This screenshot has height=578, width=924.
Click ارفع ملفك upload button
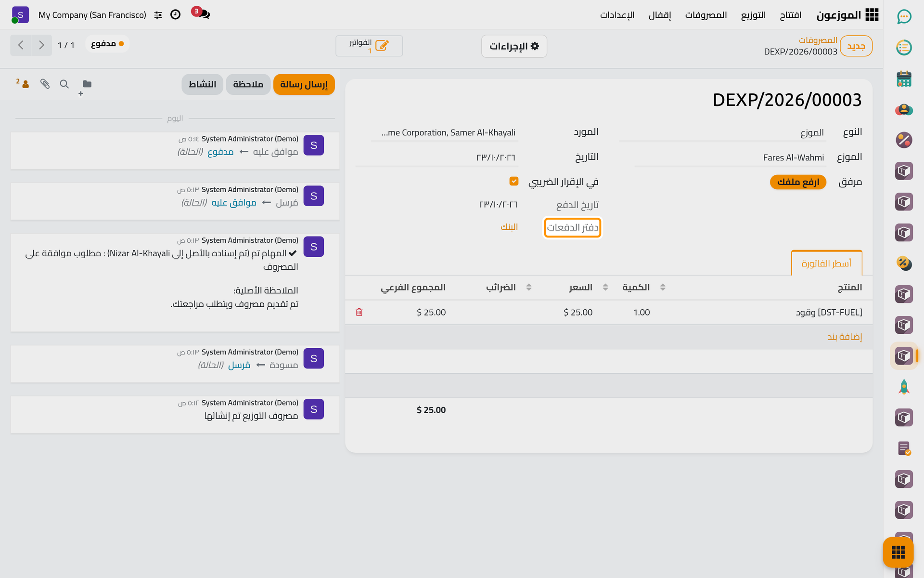click(798, 182)
